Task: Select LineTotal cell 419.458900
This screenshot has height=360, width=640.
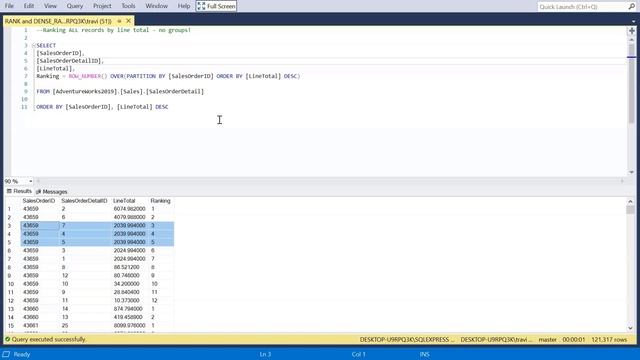Action: point(128,317)
